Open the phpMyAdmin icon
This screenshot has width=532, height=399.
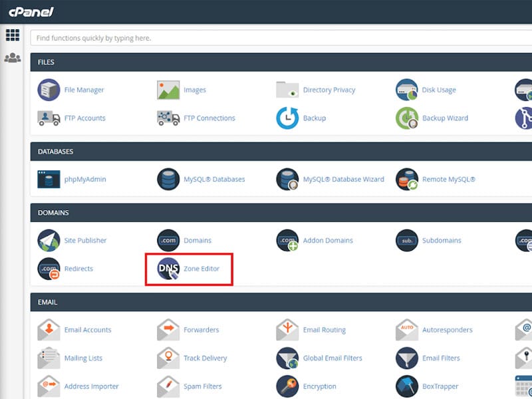click(49, 179)
